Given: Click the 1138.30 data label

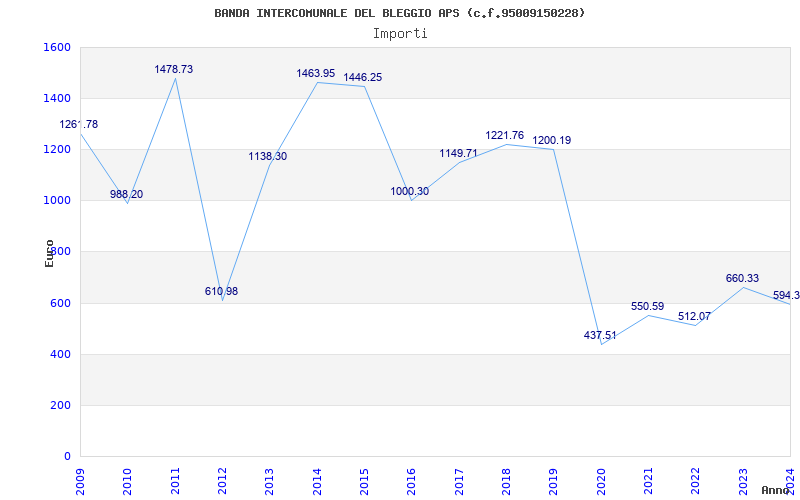Looking at the screenshot, I should click(x=268, y=157).
